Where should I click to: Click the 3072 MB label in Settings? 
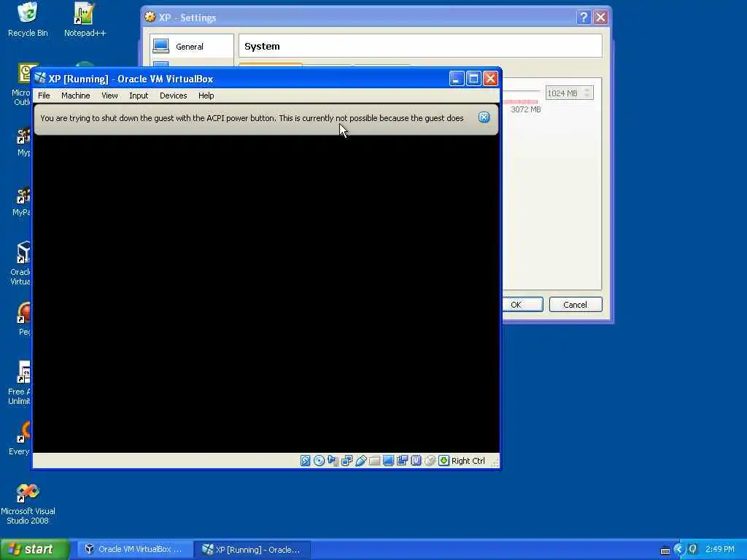(526, 109)
